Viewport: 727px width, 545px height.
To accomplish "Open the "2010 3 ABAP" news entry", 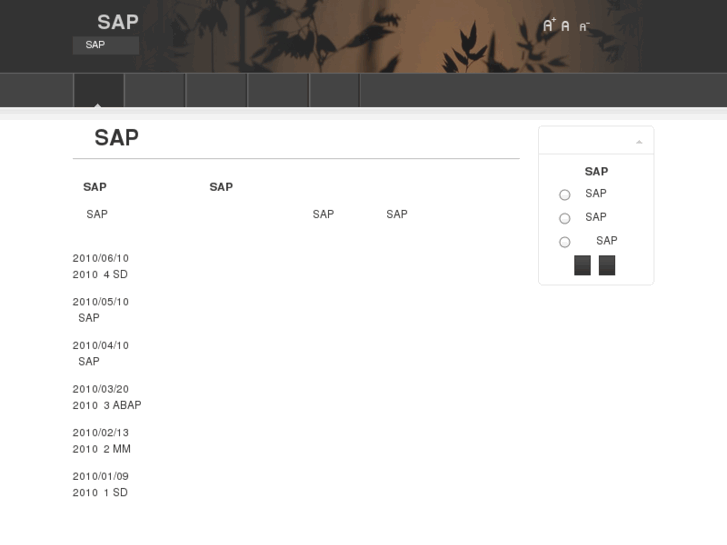I will click(107, 405).
